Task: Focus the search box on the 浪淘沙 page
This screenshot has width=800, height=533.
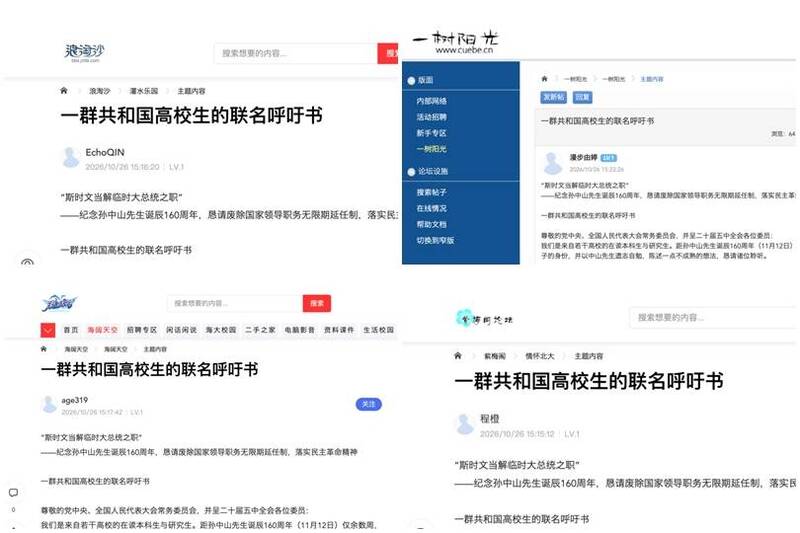Action: (295, 53)
